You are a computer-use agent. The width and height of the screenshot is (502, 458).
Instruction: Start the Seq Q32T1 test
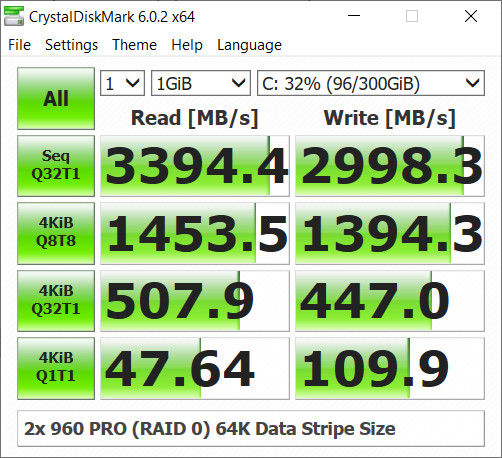pos(56,166)
